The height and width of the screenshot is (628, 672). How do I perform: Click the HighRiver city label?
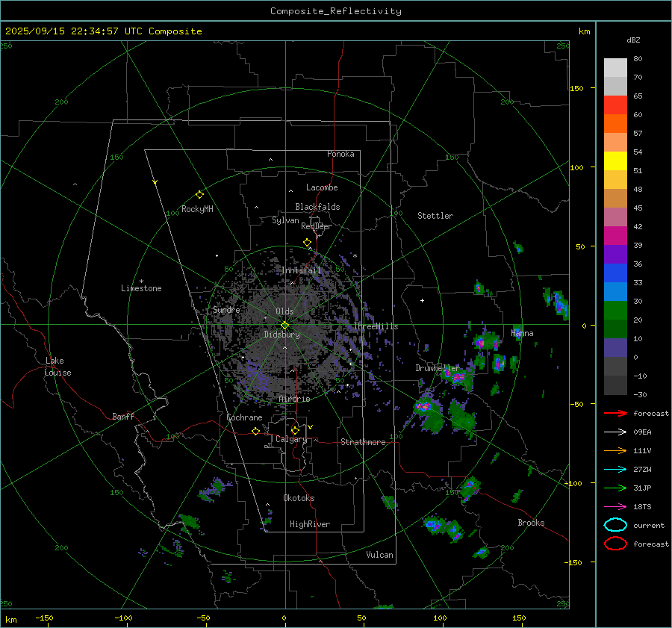click(310, 524)
